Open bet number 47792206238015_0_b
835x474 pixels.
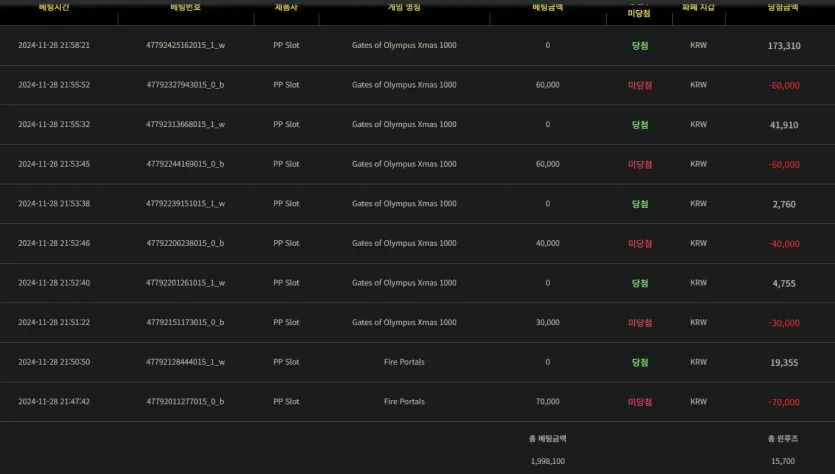pos(185,243)
